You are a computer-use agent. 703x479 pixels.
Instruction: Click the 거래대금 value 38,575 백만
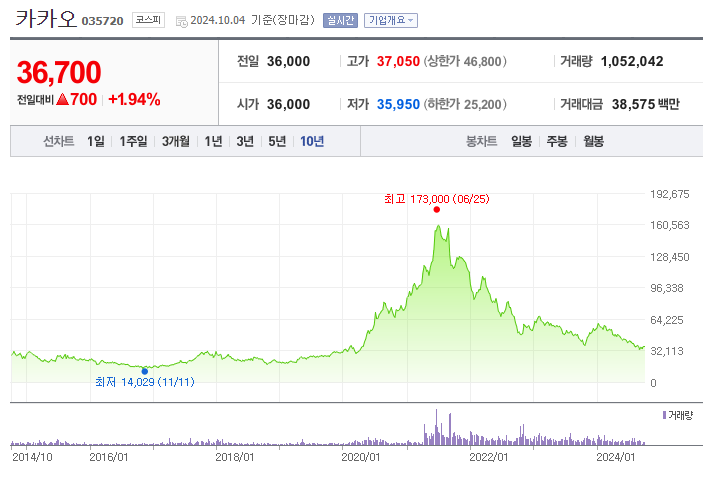(x=646, y=105)
